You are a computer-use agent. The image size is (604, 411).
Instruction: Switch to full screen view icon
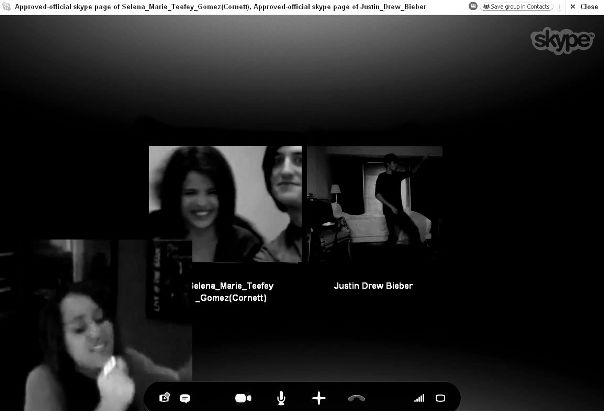[x=440, y=398]
